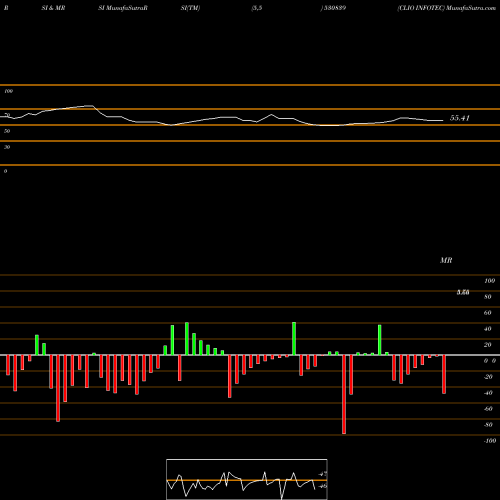Click the 'SI MunafaSutraR' header text
Viewport: 500px width, 500px height.
pyautogui.click(x=123, y=8)
